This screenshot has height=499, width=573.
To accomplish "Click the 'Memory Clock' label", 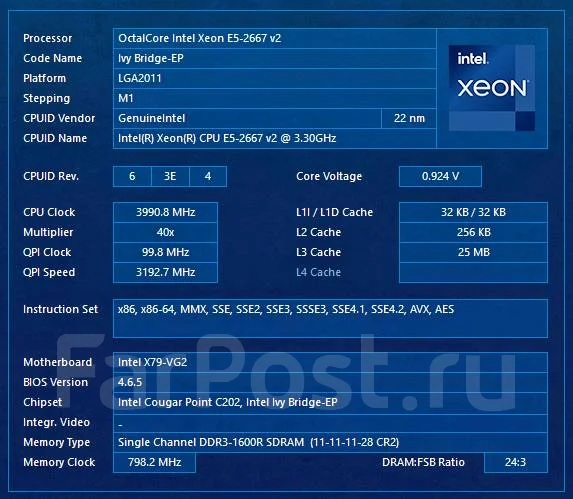I will click(59, 462).
